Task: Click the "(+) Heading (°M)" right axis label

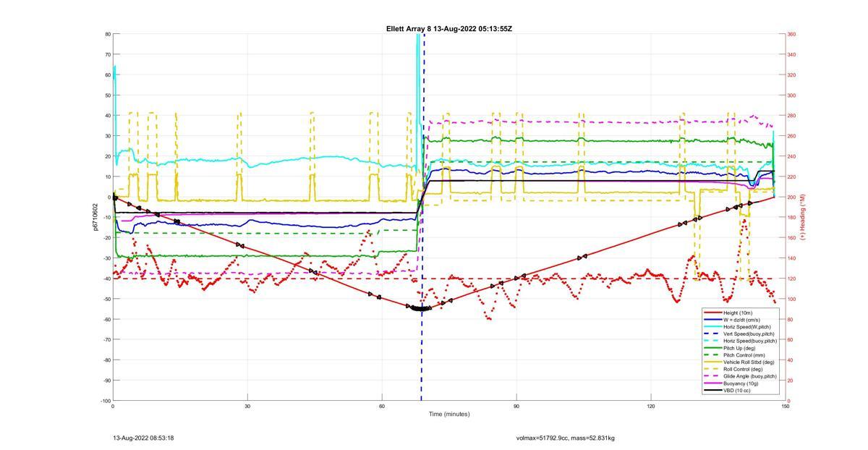Action: click(803, 217)
